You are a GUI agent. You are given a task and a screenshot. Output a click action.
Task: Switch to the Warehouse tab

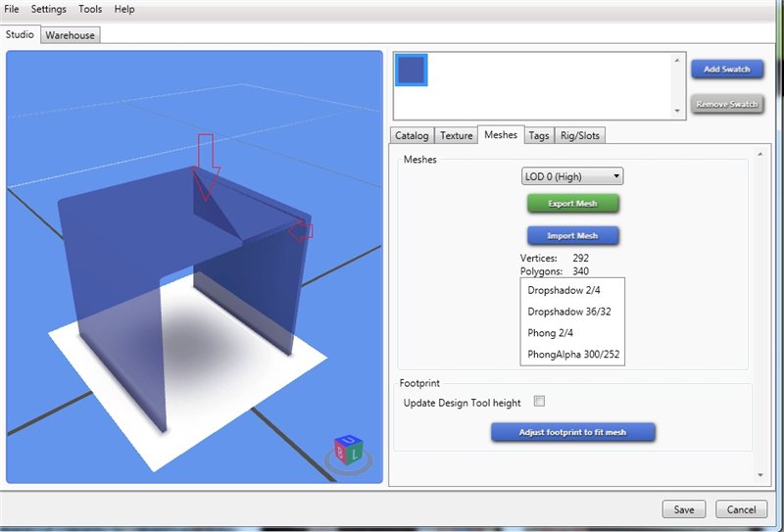click(71, 35)
